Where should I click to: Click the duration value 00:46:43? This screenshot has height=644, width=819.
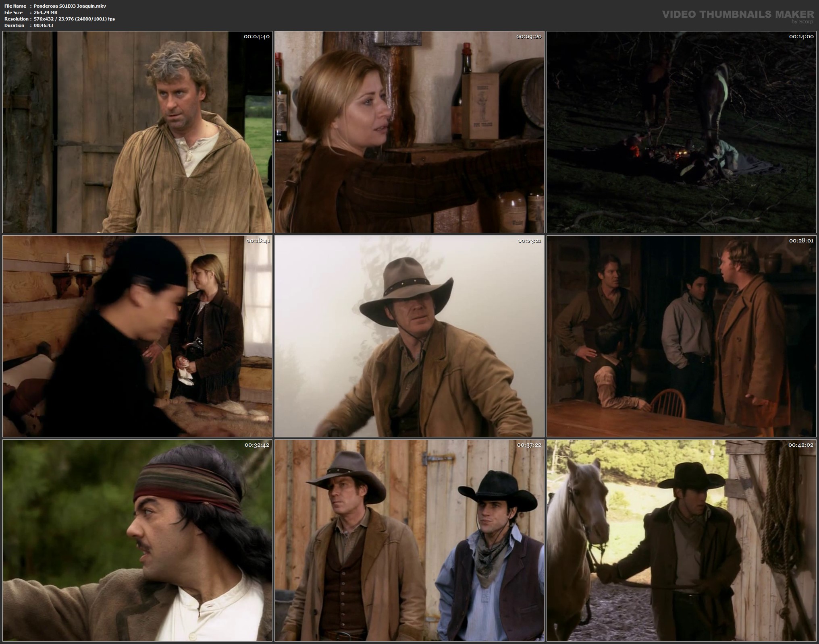[x=44, y=25]
